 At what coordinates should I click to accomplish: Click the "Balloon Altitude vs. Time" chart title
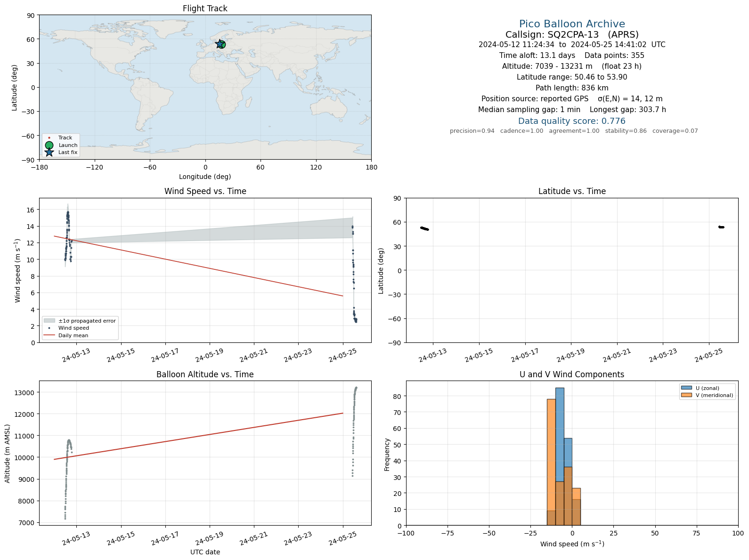click(x=205, y=374)
